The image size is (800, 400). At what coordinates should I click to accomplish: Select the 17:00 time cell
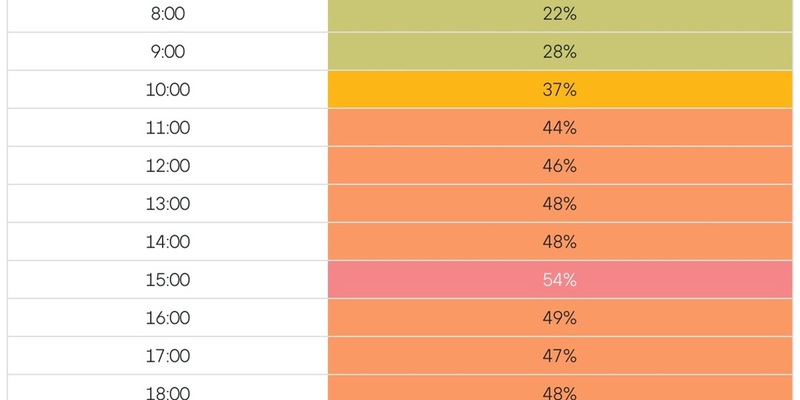167,356
